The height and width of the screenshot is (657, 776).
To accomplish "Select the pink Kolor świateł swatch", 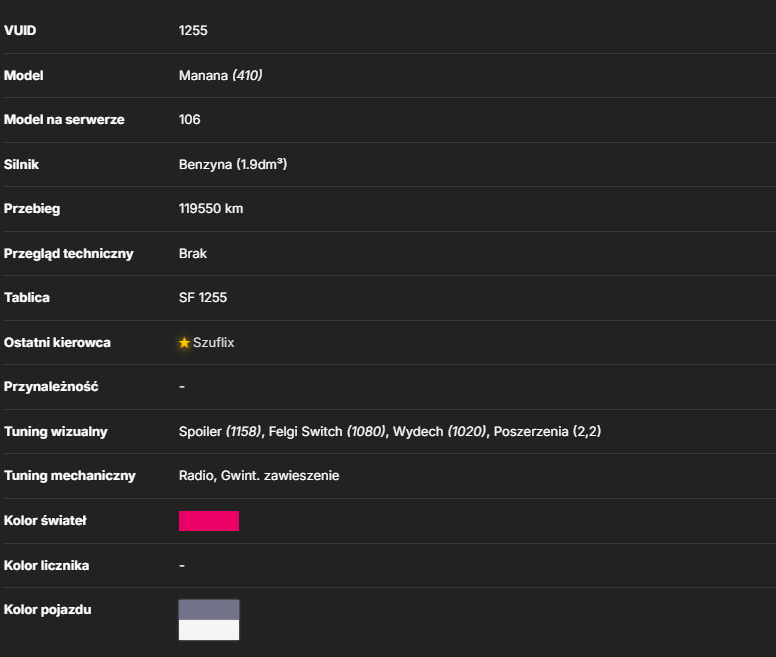I will (x=209, y=521).
